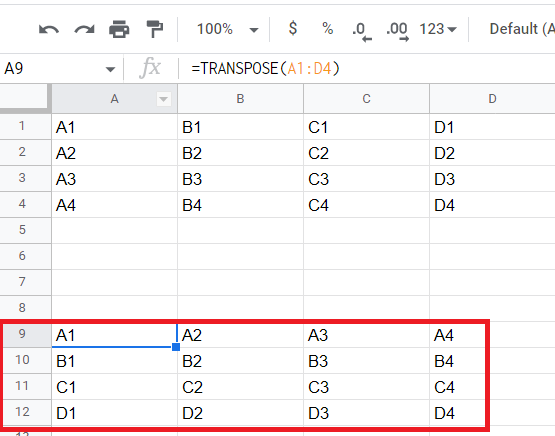This screenshot has width=555, height=436.
Task: Click the select-all corner box
Action: coord(24,98)
